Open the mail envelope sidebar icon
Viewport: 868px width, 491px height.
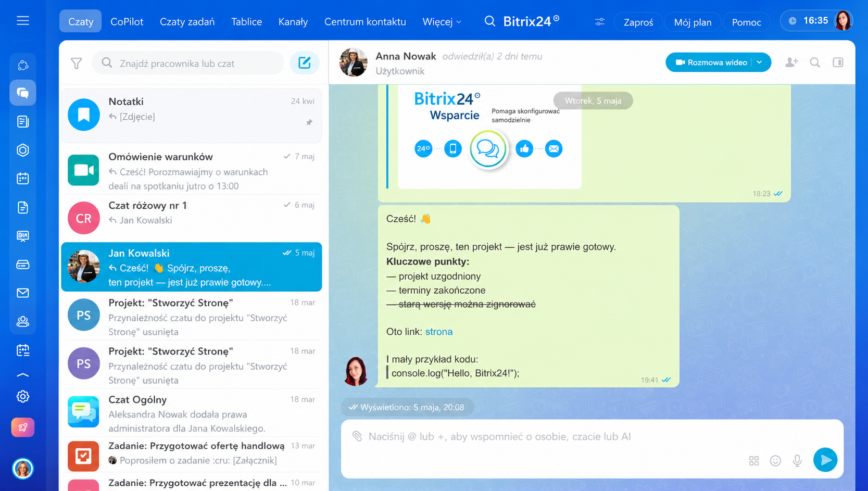click(x=23, y=293)
